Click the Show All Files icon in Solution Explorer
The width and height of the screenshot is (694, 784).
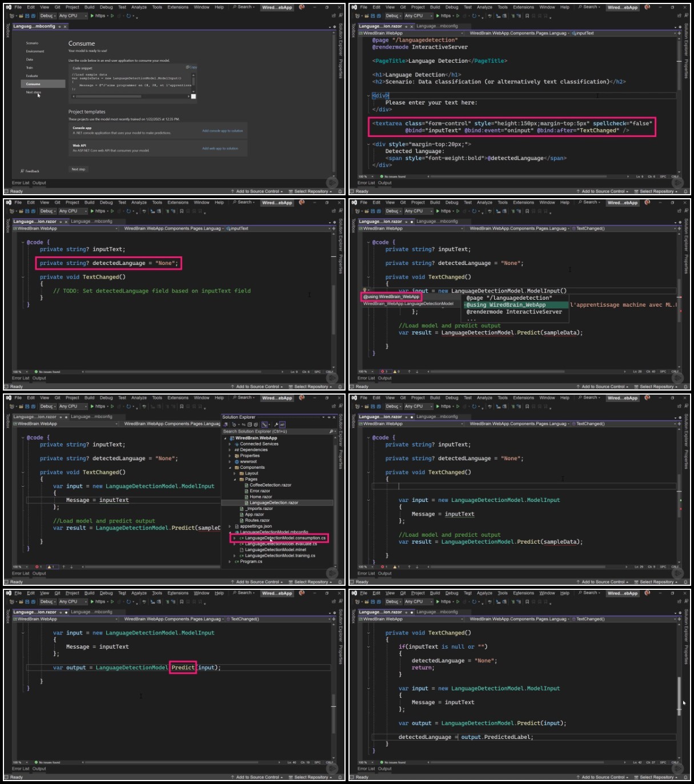coord(255,425)
